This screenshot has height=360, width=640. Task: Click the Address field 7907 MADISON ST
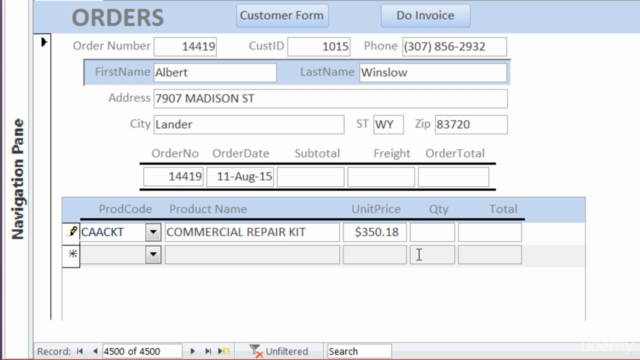tap(331, 99)
